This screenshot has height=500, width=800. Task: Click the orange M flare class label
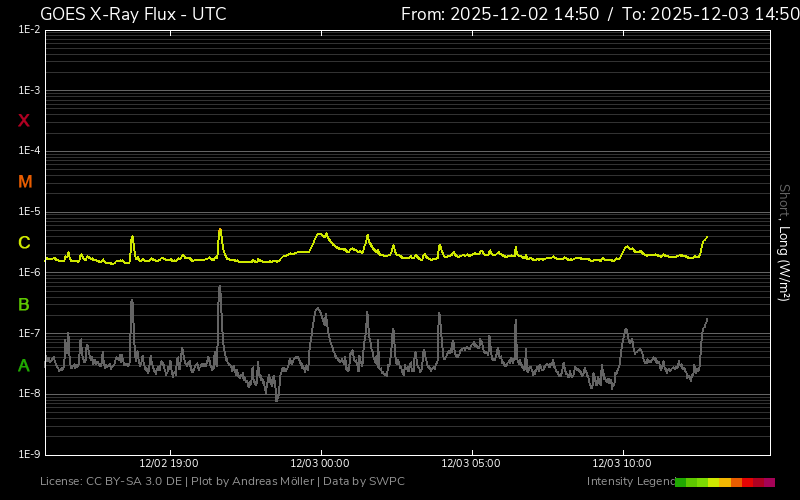tap(25, 182)
